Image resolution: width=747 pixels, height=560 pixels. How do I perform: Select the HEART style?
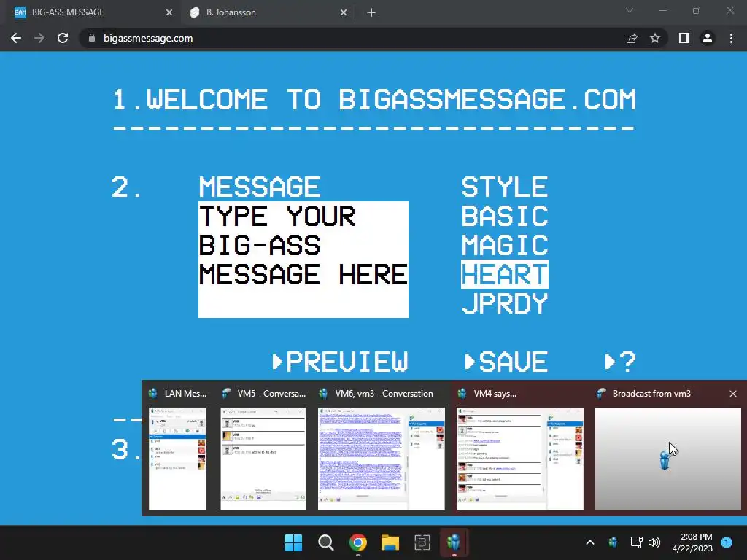coord(505,274)
